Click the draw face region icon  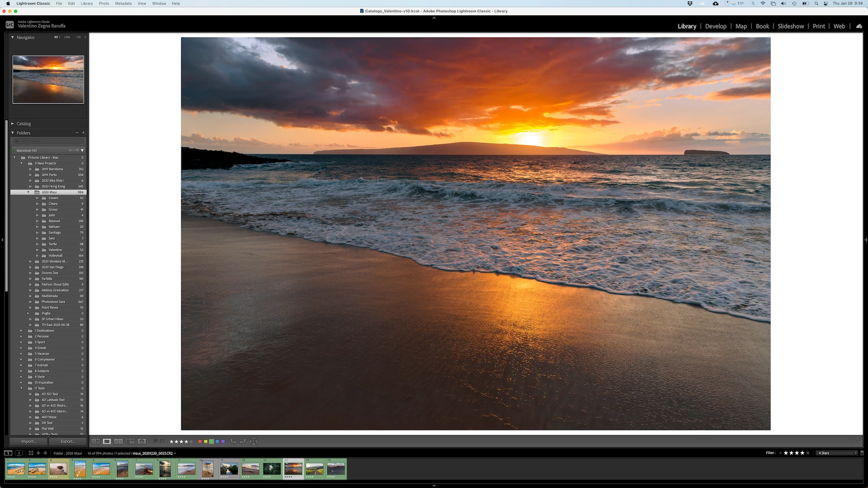pos(254,441)
